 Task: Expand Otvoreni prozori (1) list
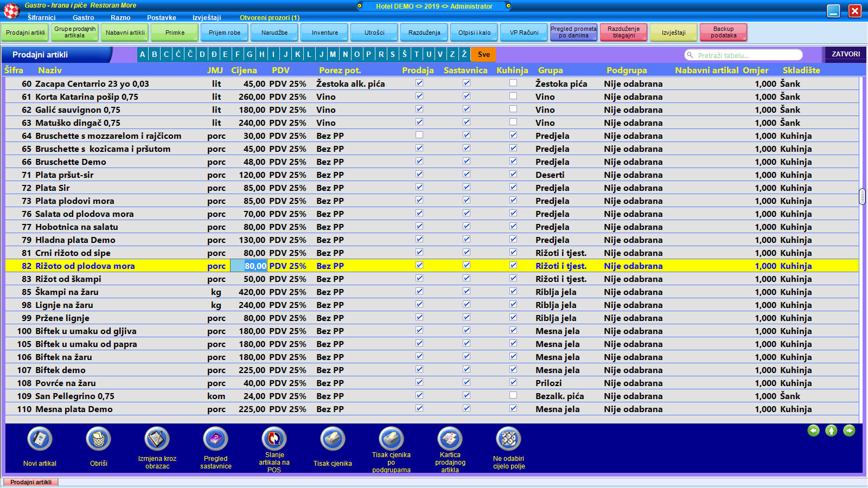(270, 18)
